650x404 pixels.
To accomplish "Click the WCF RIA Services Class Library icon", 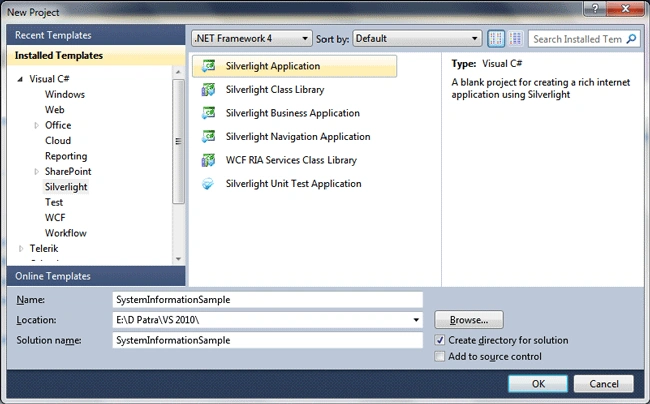I will point(208,160).
